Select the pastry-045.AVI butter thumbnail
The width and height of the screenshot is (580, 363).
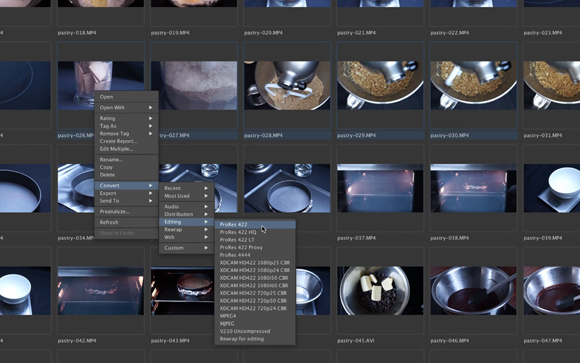380,291
